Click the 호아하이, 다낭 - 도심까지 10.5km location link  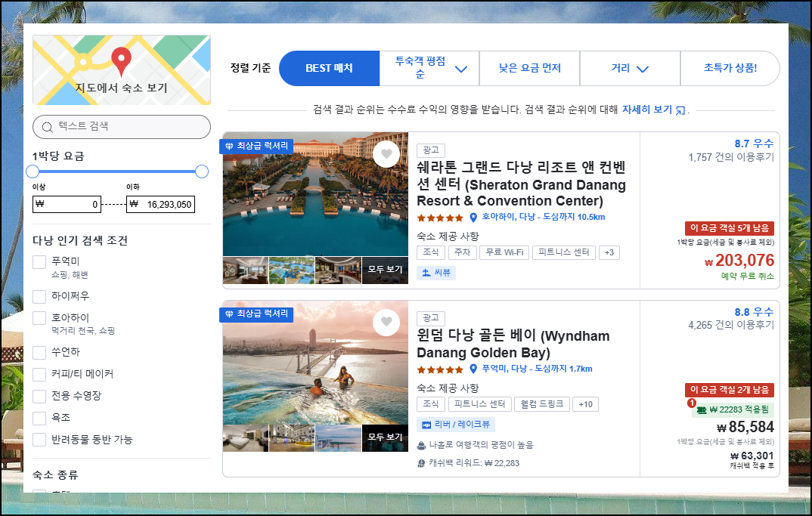coord(544,217)
